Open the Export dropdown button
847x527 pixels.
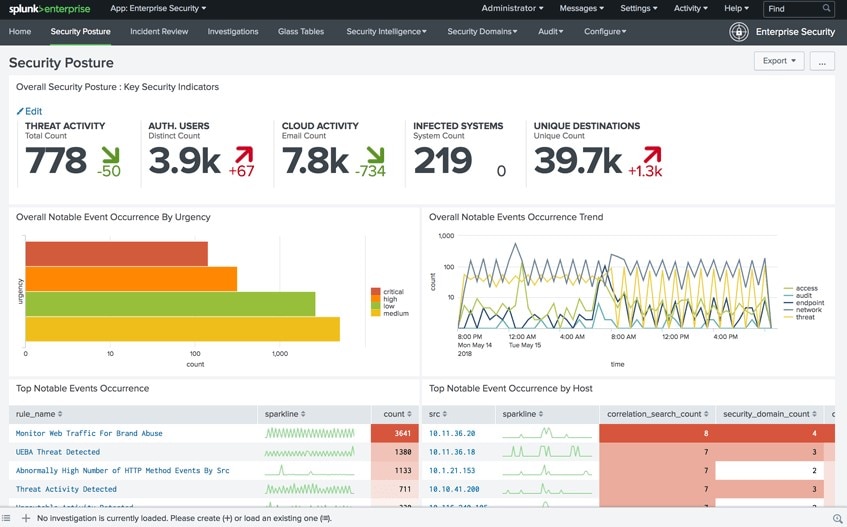point(779,61)
